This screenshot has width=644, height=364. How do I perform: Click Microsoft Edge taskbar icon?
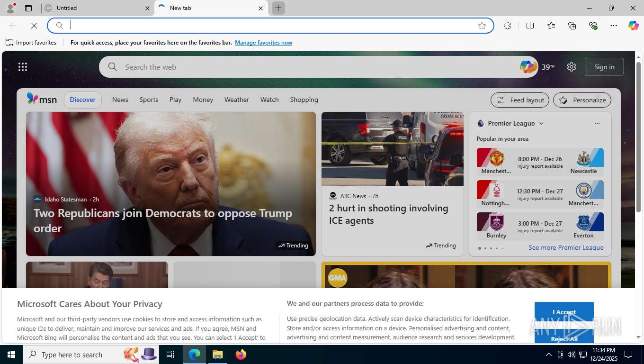[195, 355]
